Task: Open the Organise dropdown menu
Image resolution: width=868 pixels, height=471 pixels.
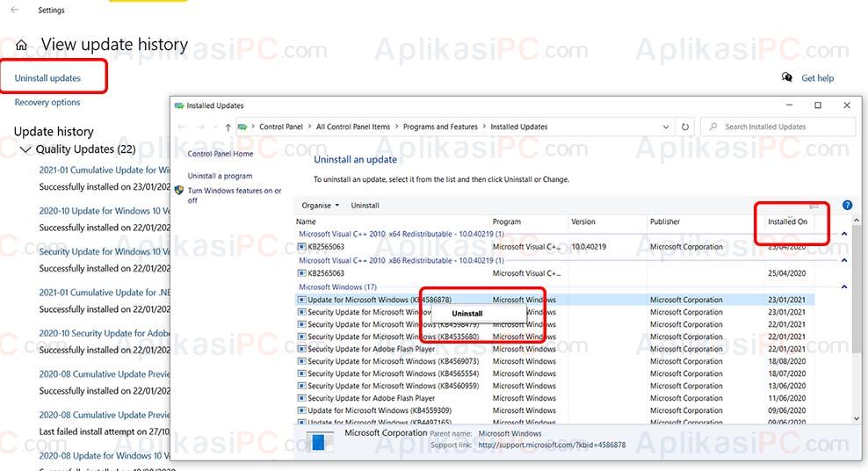Action: (x=320, y=206)
